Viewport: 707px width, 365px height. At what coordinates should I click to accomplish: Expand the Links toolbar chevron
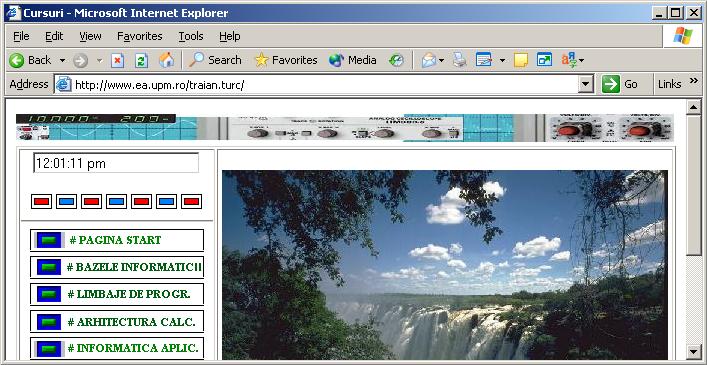[x=694, y=81]
